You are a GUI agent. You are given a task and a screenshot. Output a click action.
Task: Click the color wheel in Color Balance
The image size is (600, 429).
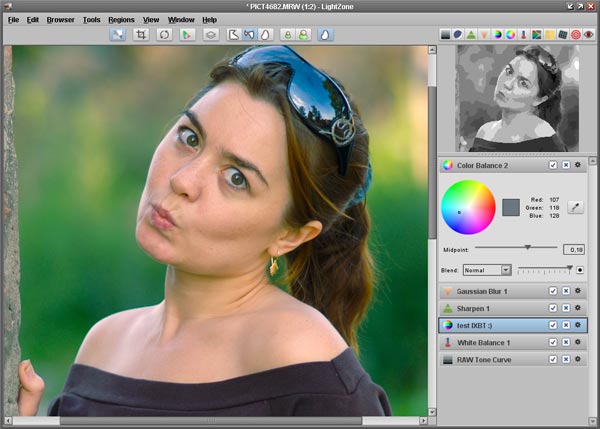(x=468, y=207)
